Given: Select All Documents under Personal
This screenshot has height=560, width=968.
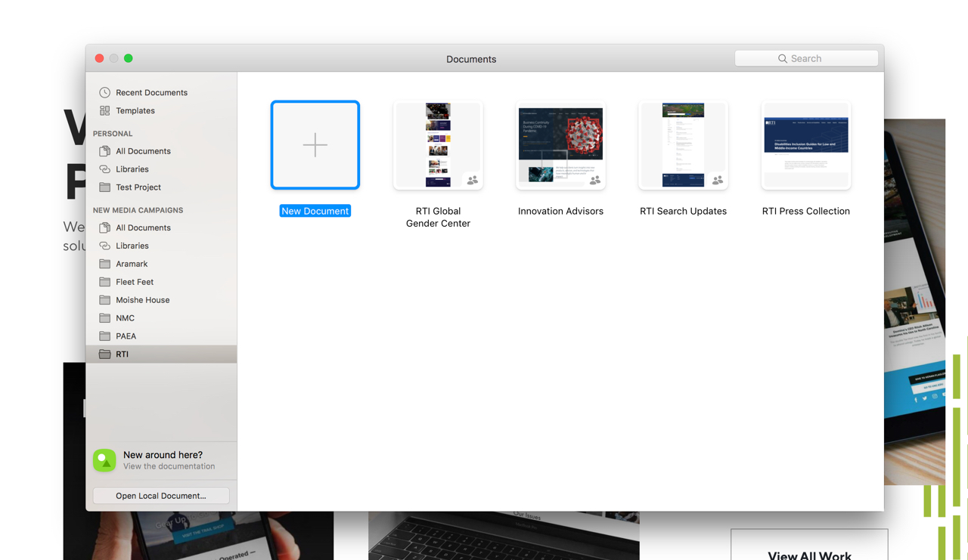Looking at the screenshot, I should click(143, 151).
